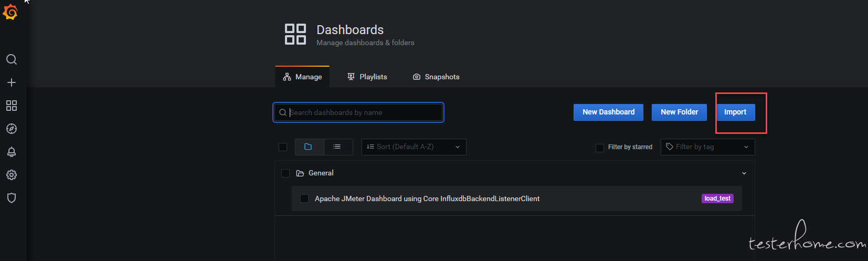This screenshot has height=261, width=868.
Task: Switch to the Snapshots tab
Action: [x=436, y=77]
